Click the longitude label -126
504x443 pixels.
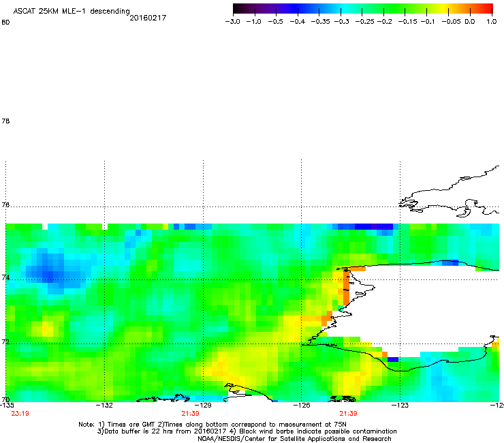[x=302, y=406]
